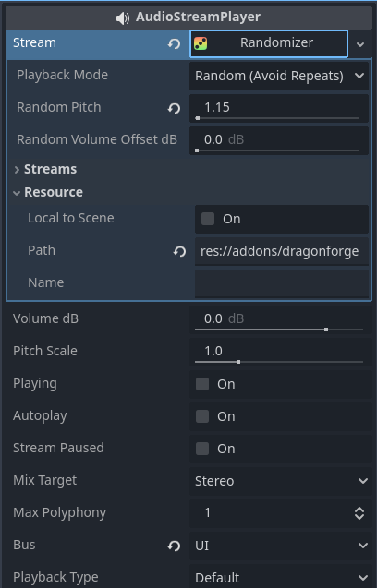Click the AudioStreamPlayer speaker icon
The width and height of the screenshot is (377, 588).
click(x=122, y=18)
